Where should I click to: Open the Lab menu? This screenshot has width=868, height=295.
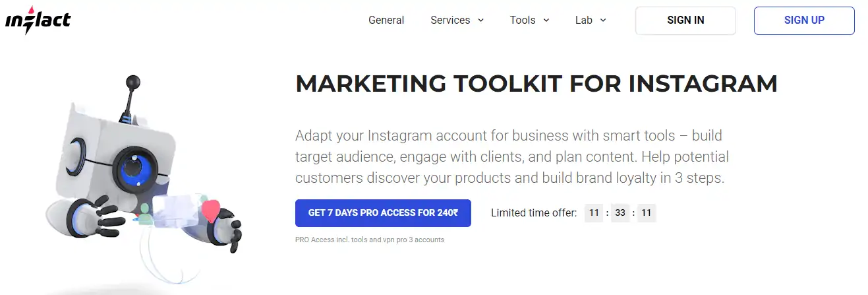point(584,20)
